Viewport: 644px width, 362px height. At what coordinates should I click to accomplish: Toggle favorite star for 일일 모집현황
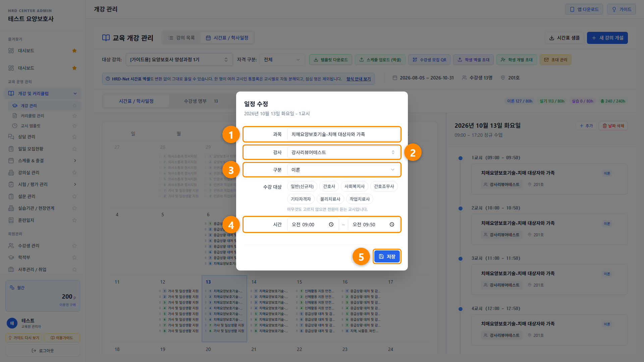(x=74, y=149)
